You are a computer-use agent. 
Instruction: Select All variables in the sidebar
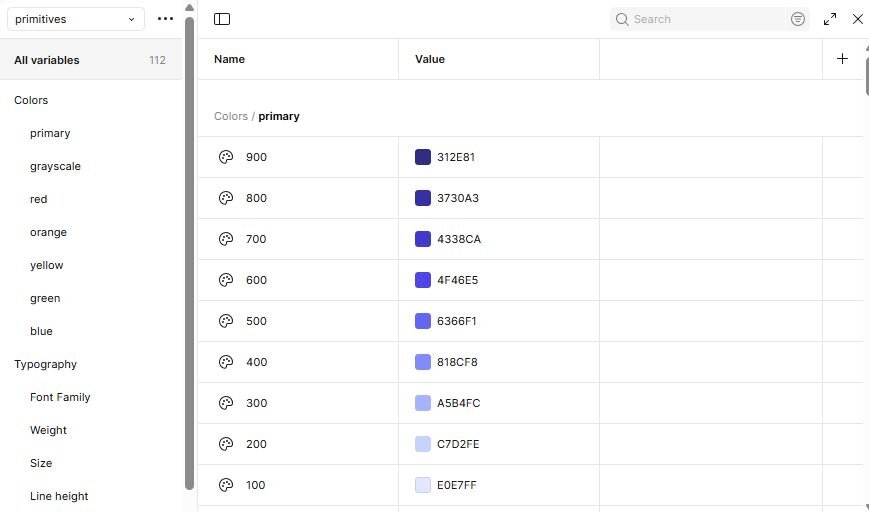coord(47,60)
